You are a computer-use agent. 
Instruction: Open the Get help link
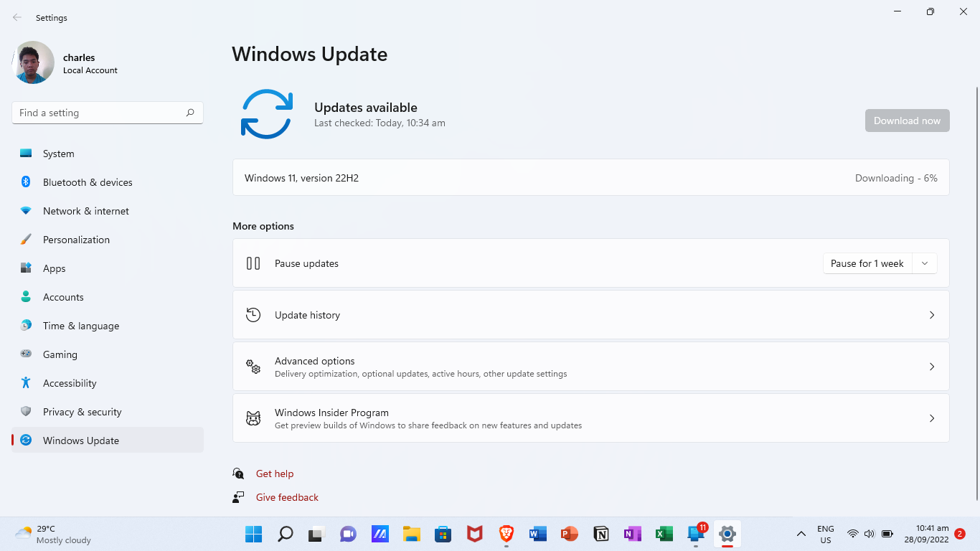point(275,474)
